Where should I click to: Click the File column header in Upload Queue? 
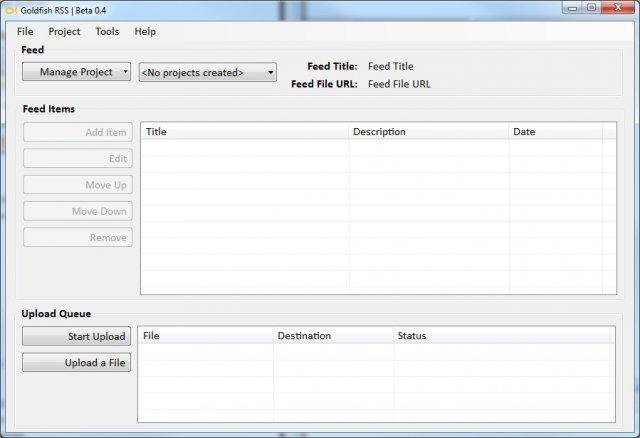coord(206,336)
